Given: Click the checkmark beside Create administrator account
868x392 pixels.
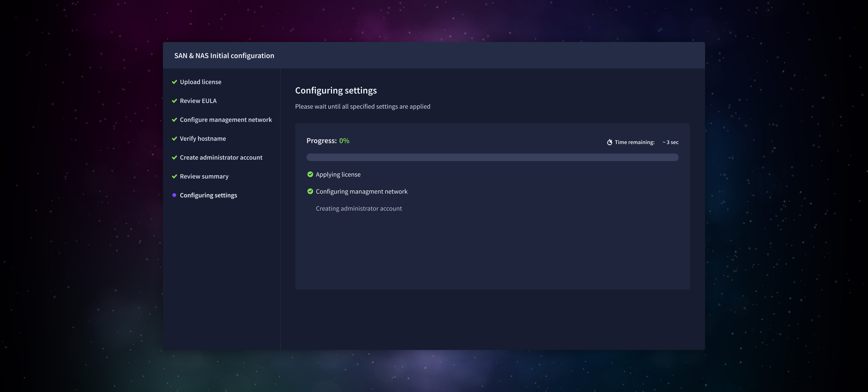Looking at the screenshot, I should click(x=174, y=158).
